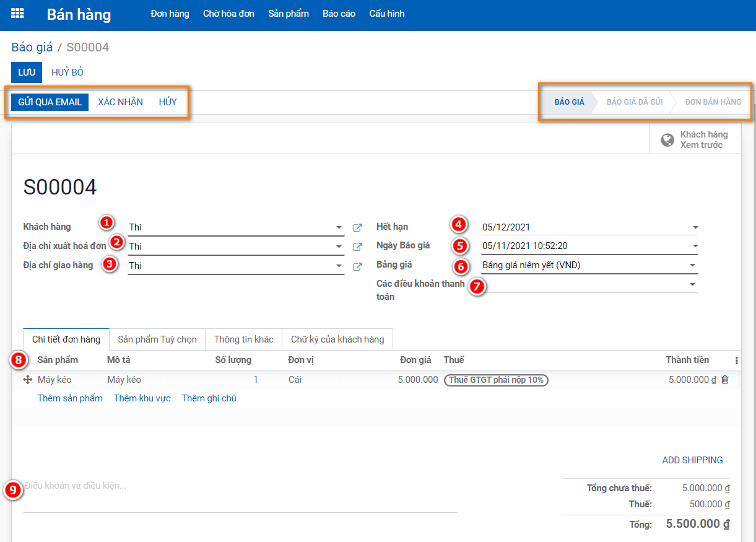
Task: Click the HUỶ BỎ discard button
Action: pos(67,72)
